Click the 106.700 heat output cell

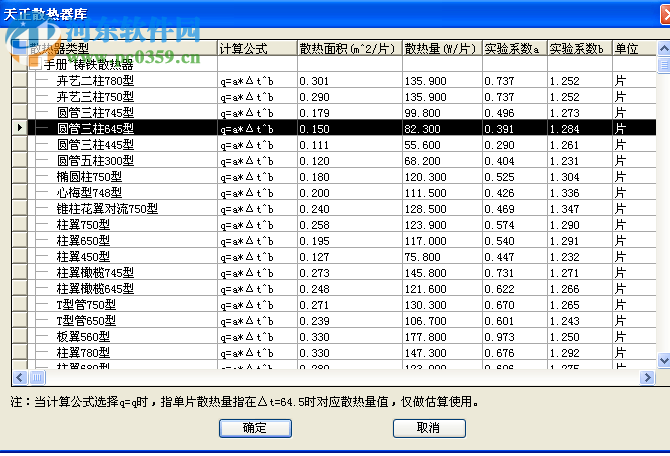(x=442, y=321)
